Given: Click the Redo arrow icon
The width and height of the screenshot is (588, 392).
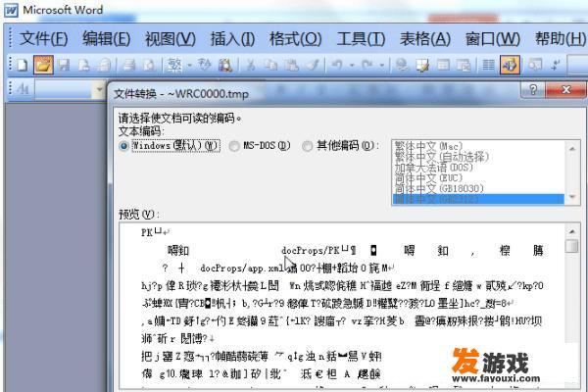Looking at the screenshot, I should pyautogui.click(x=367, y=66).
